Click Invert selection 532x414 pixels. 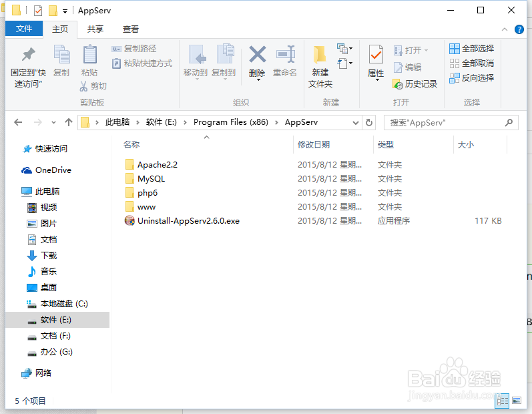[x=472, y=77]
